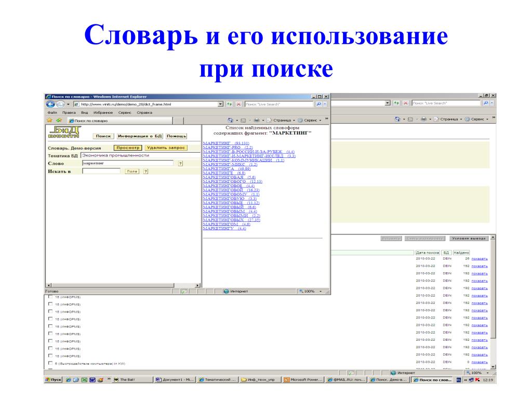Open the Избранное menu
Image resolution: width=532 pixels, height=399 pixels.
click(103, 113)
